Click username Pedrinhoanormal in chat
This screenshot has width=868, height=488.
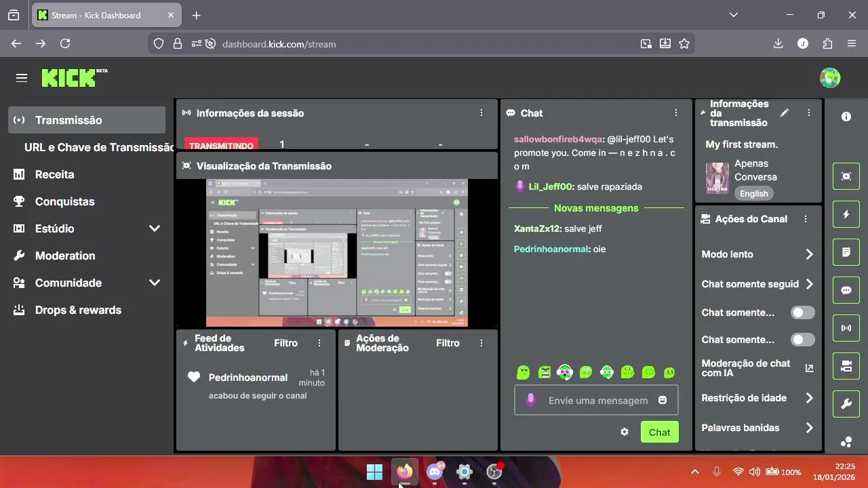(551, 249)
